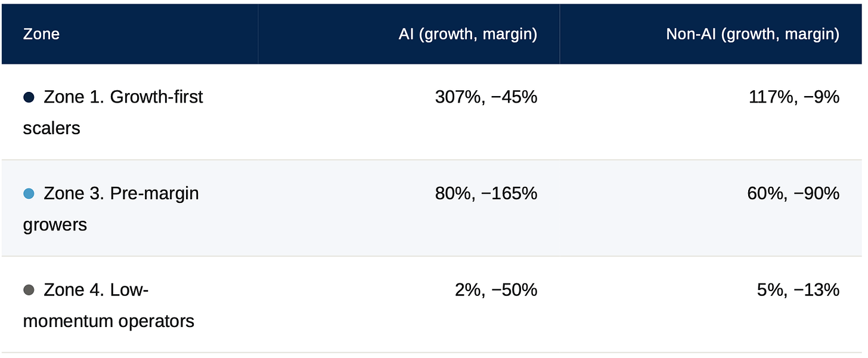Select the Zone column header
868x358 pixels.
(x=130, y=34)
